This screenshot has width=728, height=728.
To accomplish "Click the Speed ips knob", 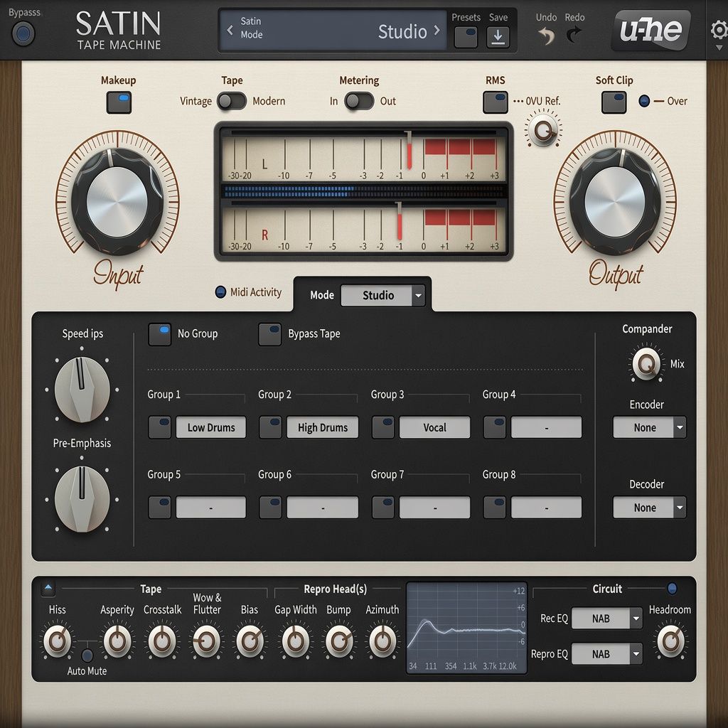I will 82,390.
